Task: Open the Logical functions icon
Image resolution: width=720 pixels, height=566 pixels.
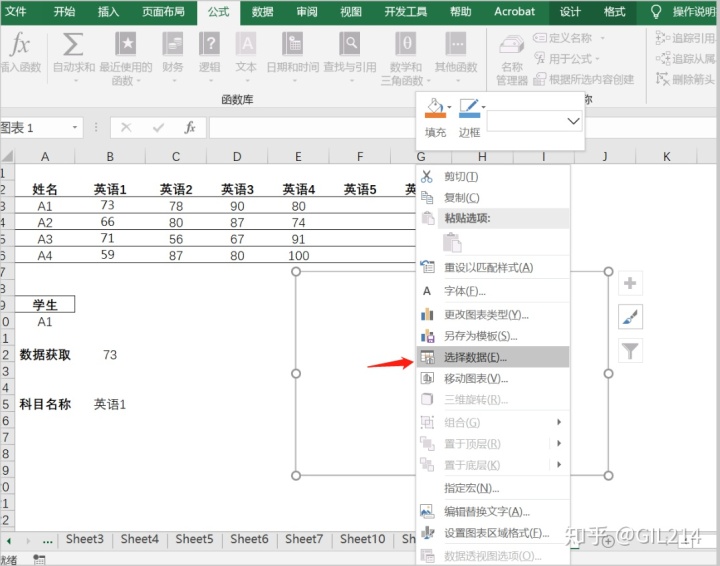Action: 209,44
